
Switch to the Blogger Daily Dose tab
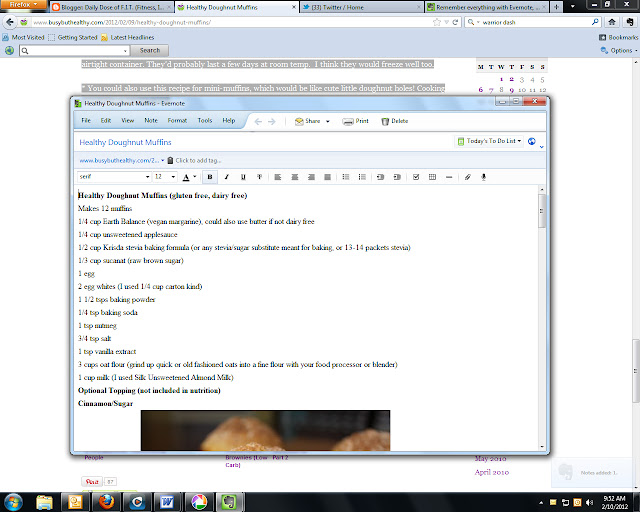point(111,7)
